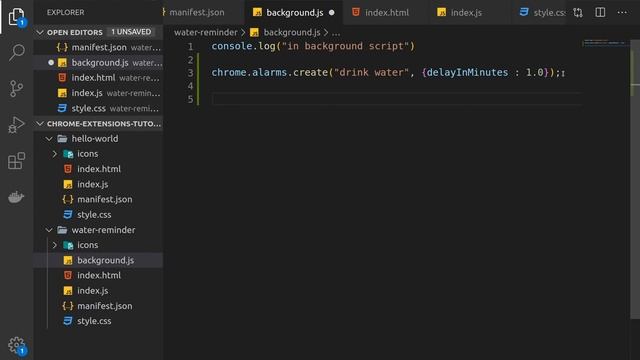Click unsaved dot on background.js tab
The height and width of the screenshot is (360, 640).
pyautogui.click(x=331, y=13)
